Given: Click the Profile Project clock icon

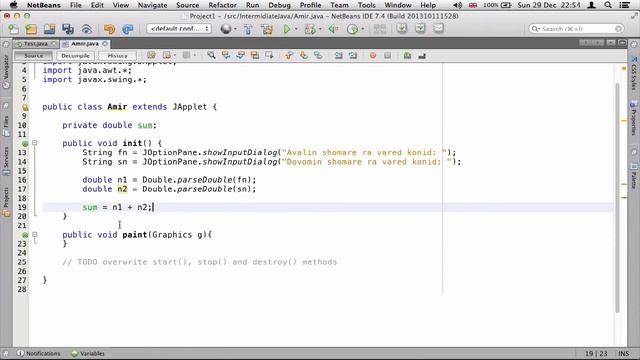Looking at the screenshot, I should pos(352,29).
